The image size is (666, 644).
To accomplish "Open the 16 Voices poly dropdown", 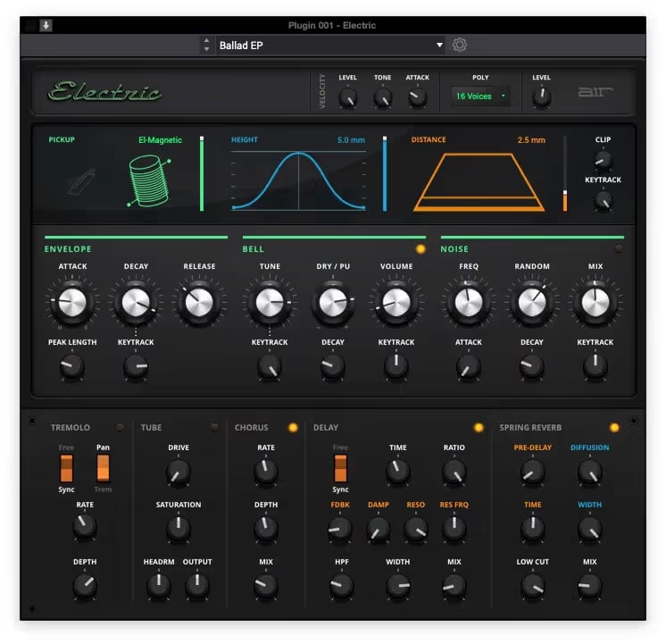I will point(480,96).
